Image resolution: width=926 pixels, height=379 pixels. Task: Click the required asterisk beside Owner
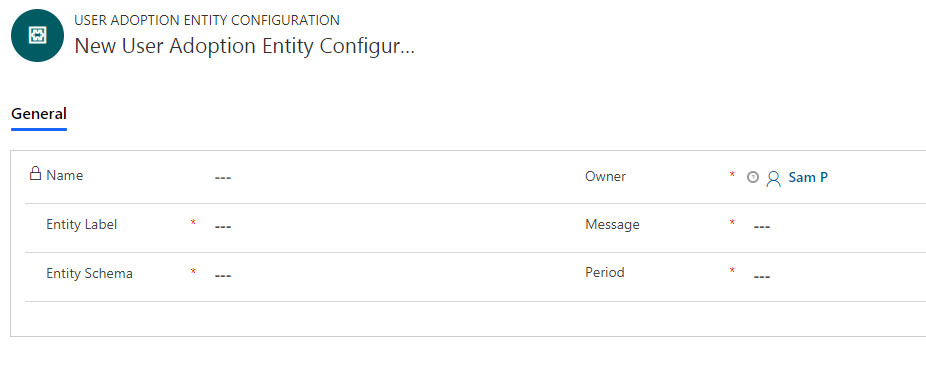(732, 175)
